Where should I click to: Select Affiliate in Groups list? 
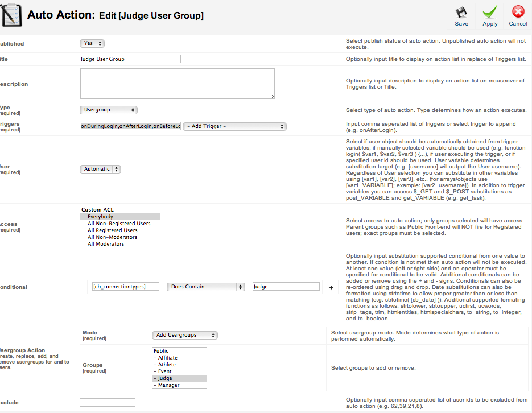(x=179, y=358)
